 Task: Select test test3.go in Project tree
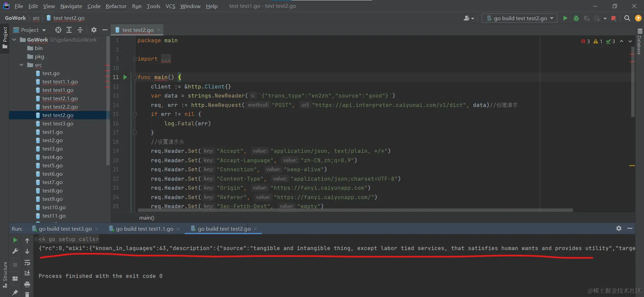pyautogui.click(x=58, y=123)
